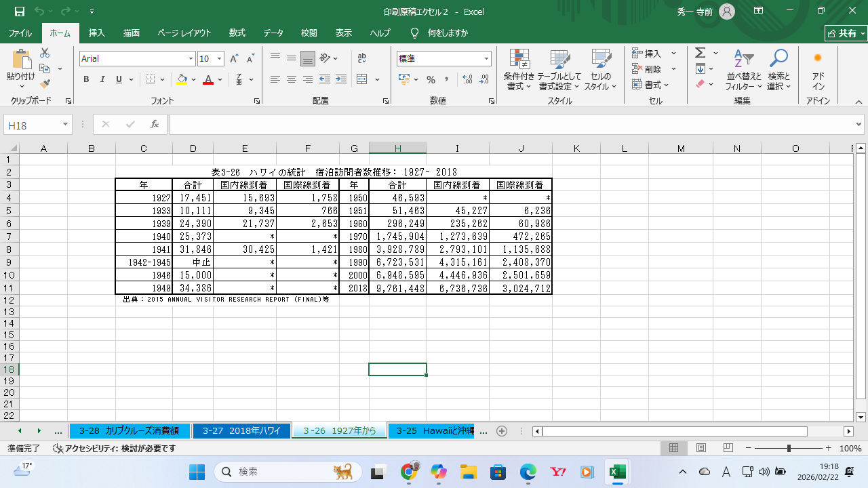Toggle bottom vertical alignment button
Screen dimensions: 868x488
tap(308, 59)
